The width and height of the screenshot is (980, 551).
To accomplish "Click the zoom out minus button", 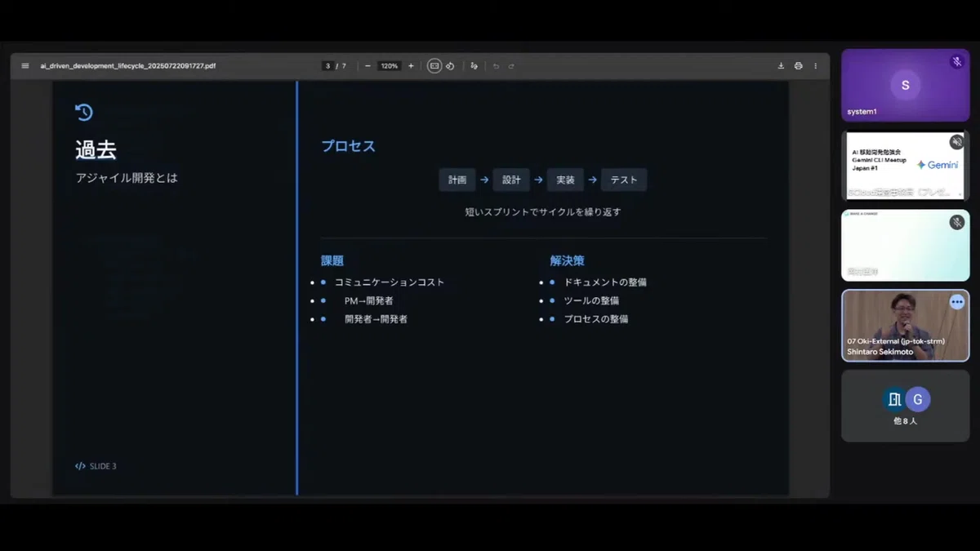I will (367, 66).
